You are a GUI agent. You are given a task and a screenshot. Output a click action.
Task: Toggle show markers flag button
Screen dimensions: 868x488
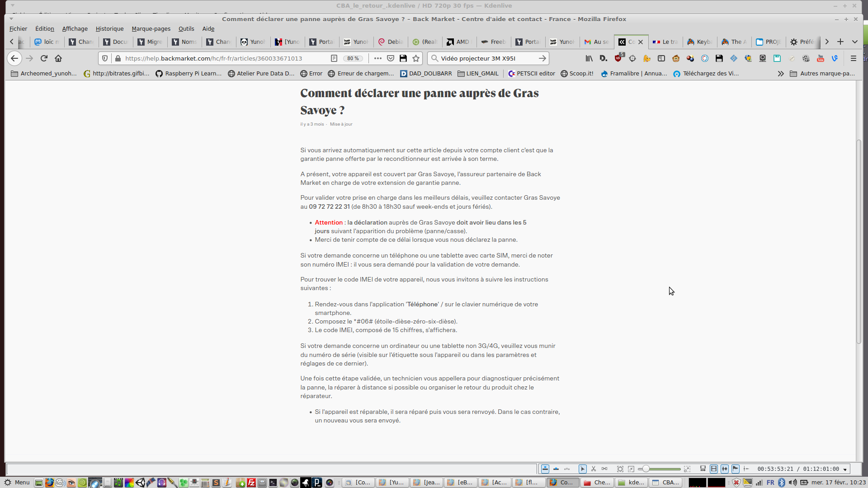point(736,469)
